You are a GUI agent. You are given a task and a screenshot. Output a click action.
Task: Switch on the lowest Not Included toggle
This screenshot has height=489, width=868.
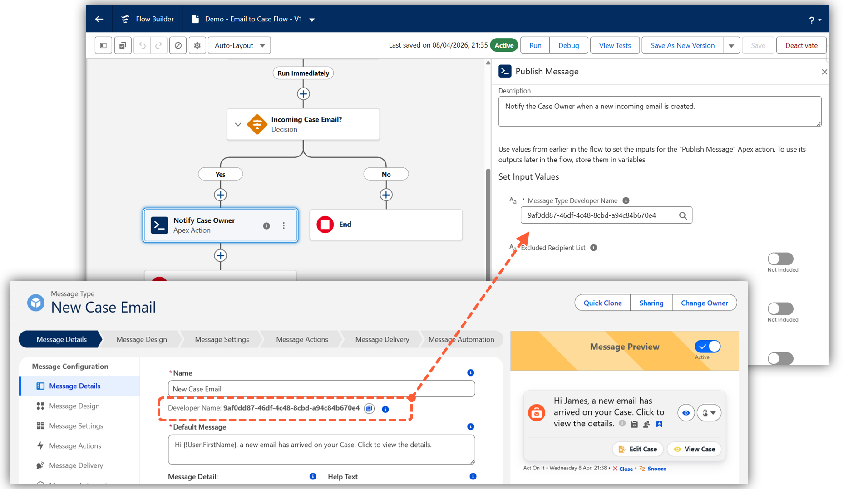780,358
